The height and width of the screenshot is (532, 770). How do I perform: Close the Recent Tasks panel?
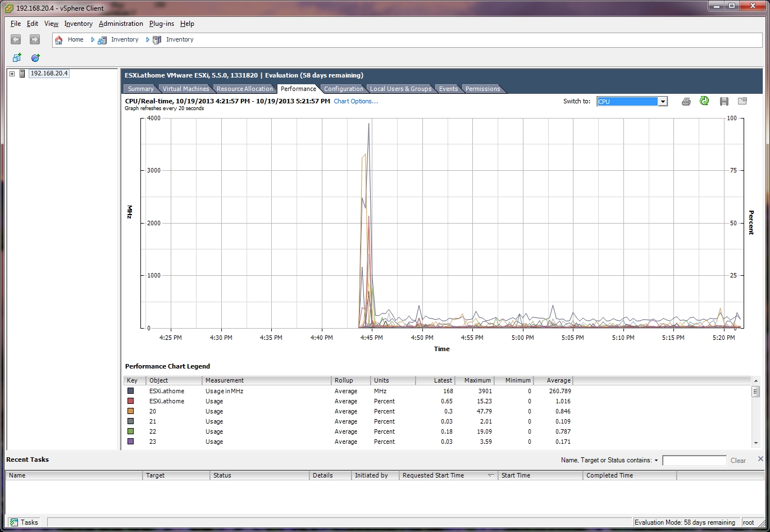point(760,459)
